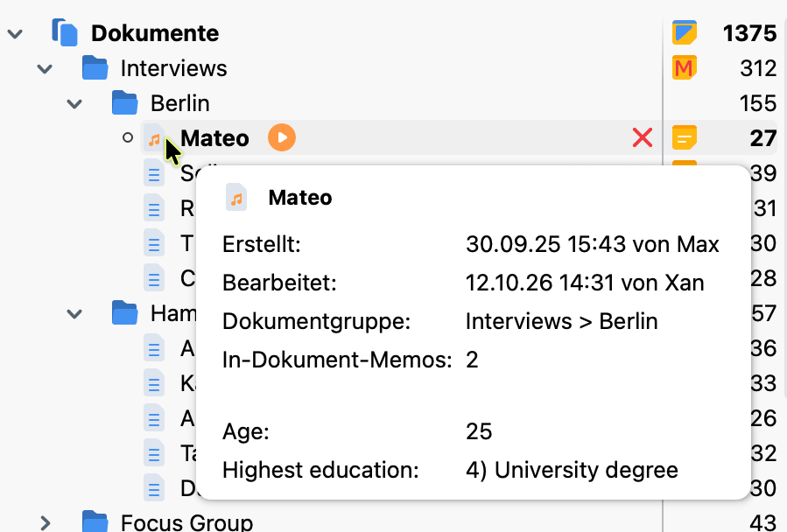The height and width of the screenshot is (532, 787).
Task: Expand the Focus Group folder
Action: coord(46,523)
